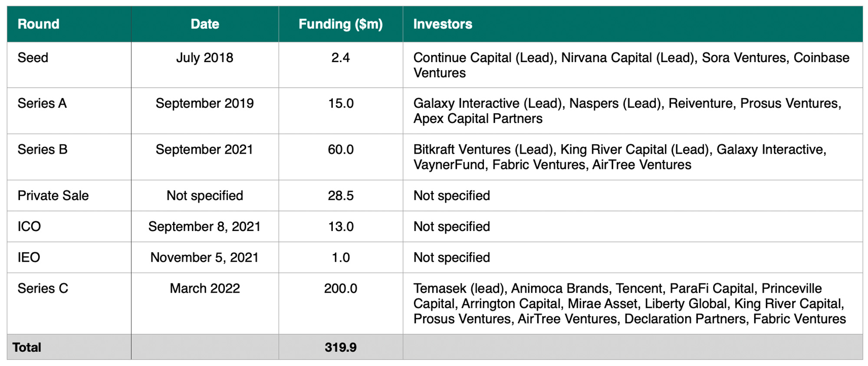Select the 319.9 total funding cell

click(341, 347)
